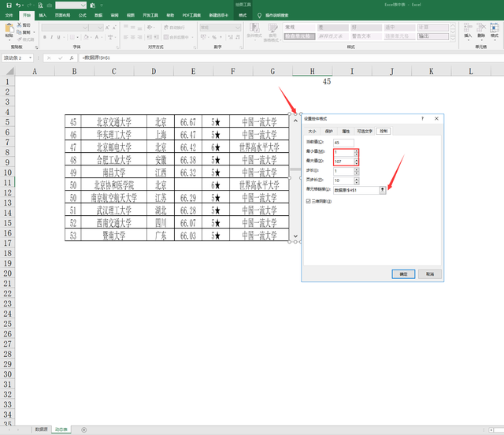Click the lightbulb Tell Me search icon
This screenshot has height=435, width=504.
tap(259, 16)
